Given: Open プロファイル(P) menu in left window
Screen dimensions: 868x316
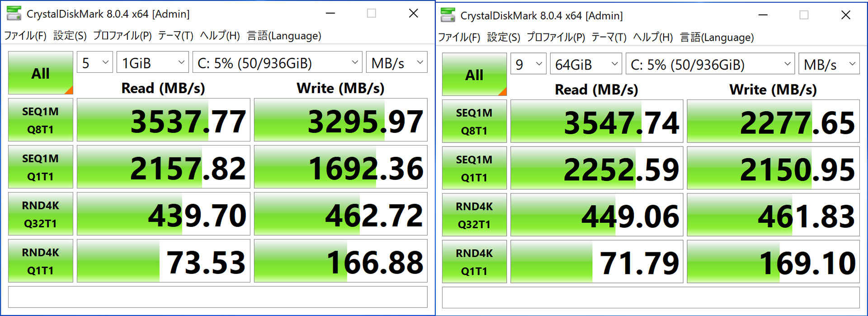Looking at the screenshot, I should coord(123,36).
